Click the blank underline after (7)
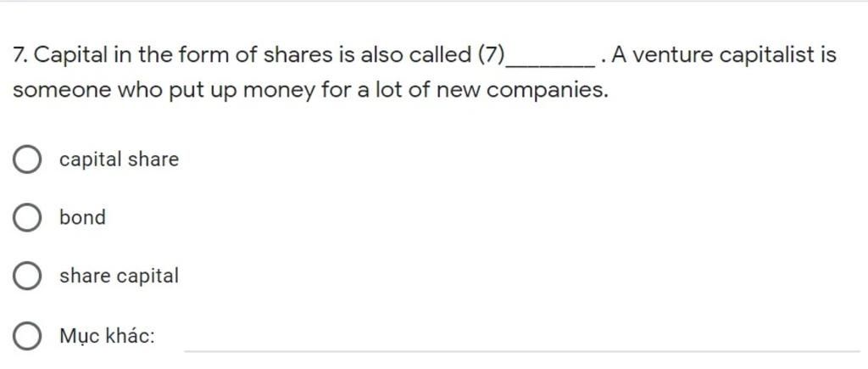Viewport: 868px width, 369px height. (550, 62)
